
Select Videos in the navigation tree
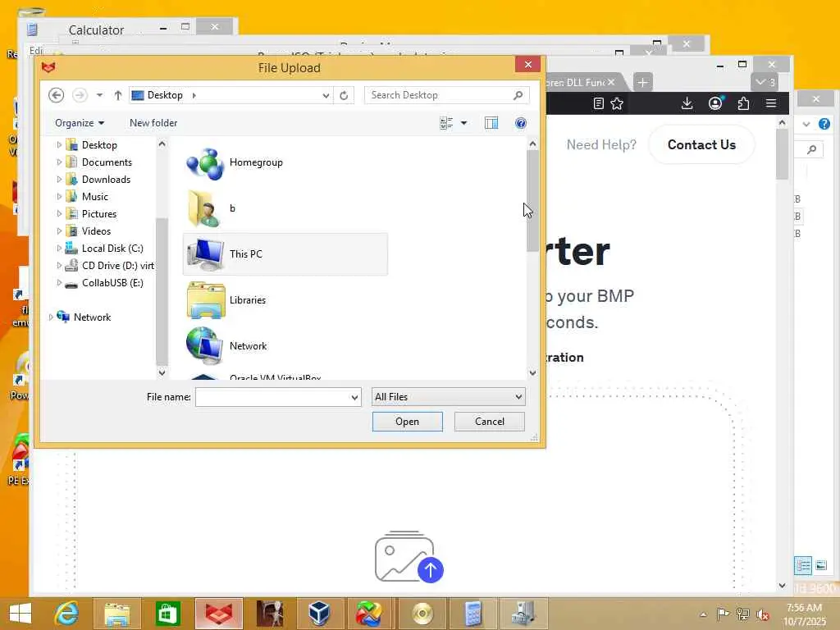click(97, 231)
